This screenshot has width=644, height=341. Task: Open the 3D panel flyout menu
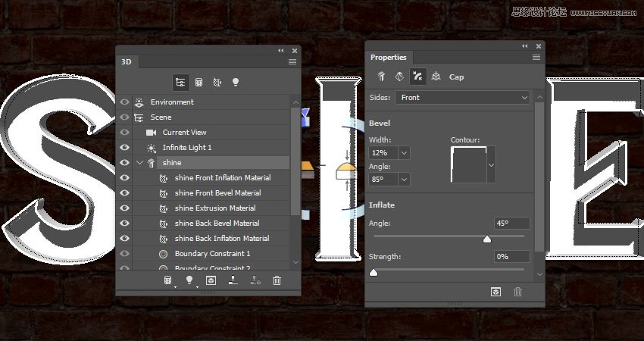click(292, 61)
